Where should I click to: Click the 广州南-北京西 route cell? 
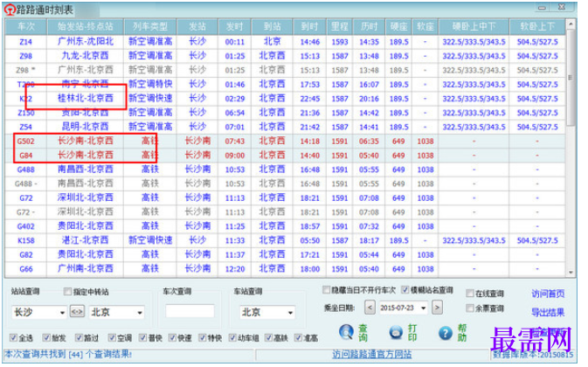tap(85, 269)
